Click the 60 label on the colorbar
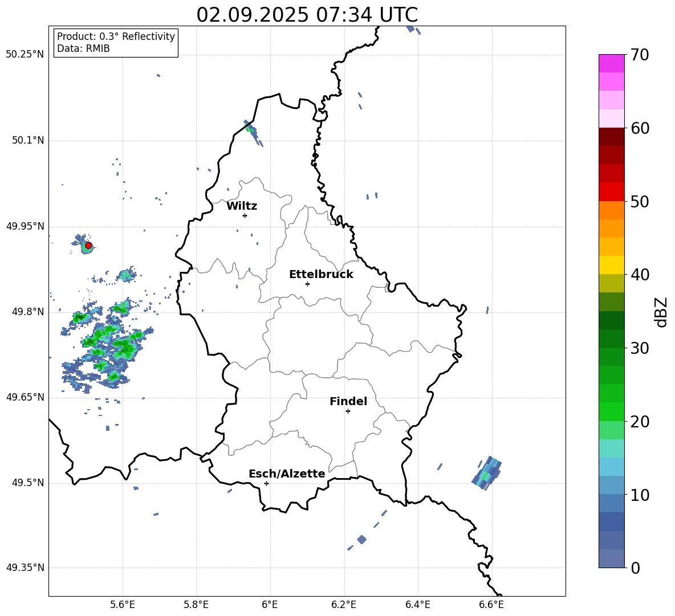Viewport: 675px width, 616px height. pos(640,128)
